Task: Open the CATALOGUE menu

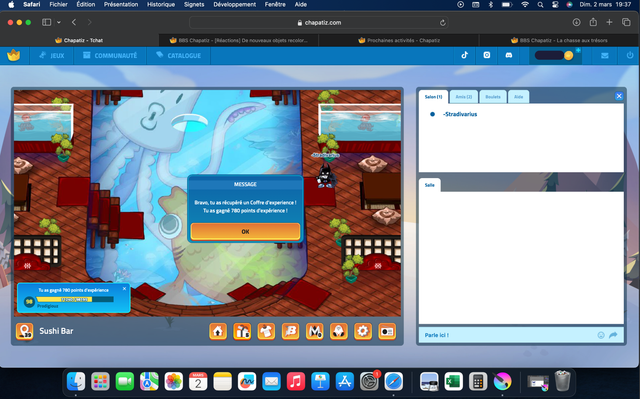Action: point(178,55)
